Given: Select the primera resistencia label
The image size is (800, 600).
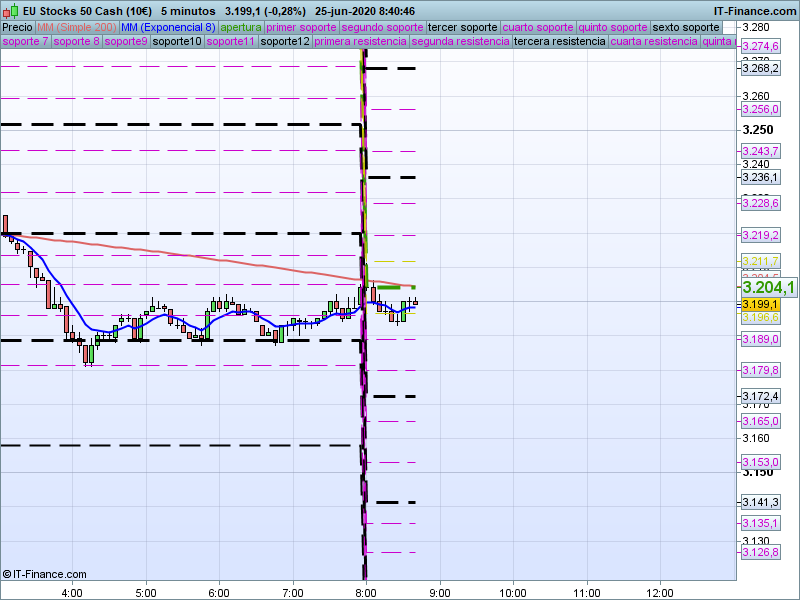Looking at the screenshot, I should pos(359,42).
